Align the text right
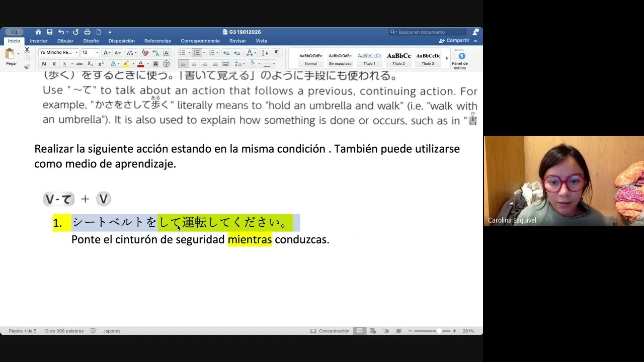The image size is (644, 362). tap(204, 64)
